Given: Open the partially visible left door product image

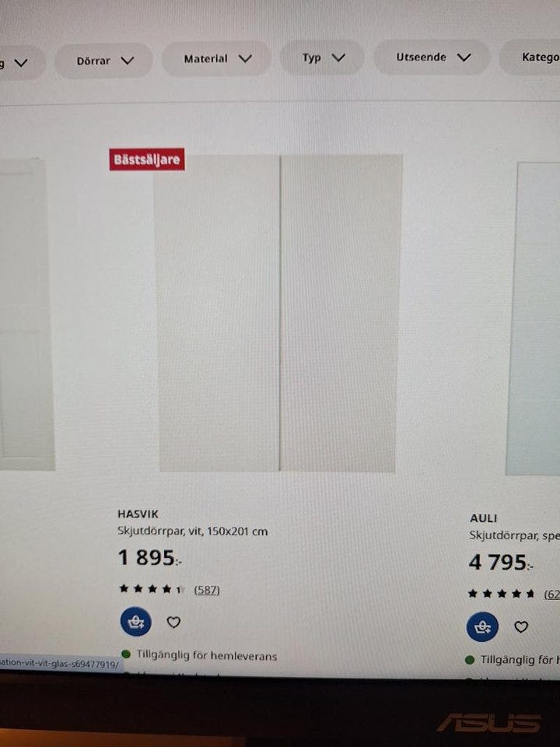Looking at the screenshot, I should (26, 314).
